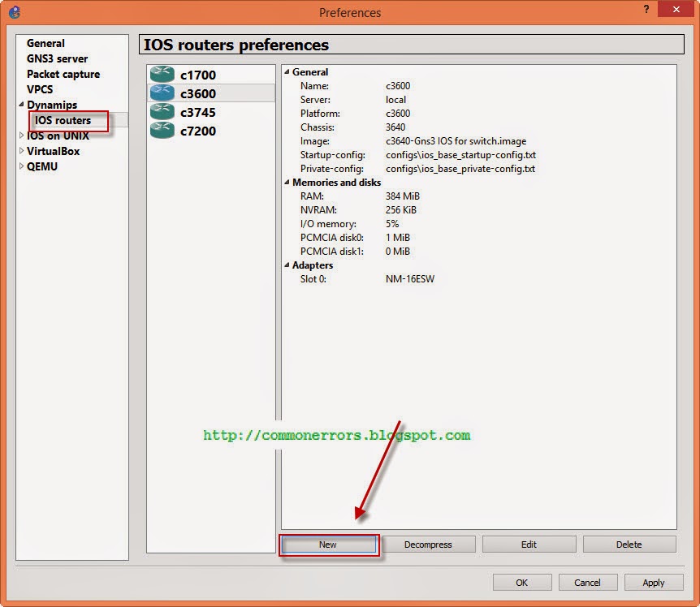This screenshot has width=700, height=607.
Task: Click the Apply button
Action: click(x=654, y=583)
